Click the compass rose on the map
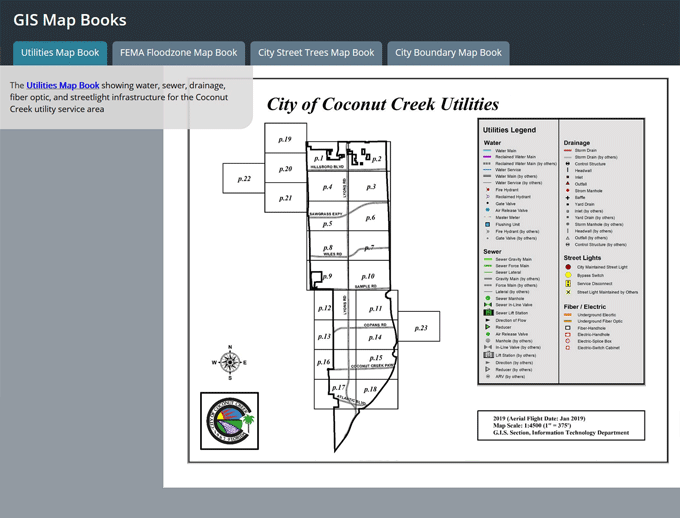This screenshot has width=680, height=518. pos(229,363)
